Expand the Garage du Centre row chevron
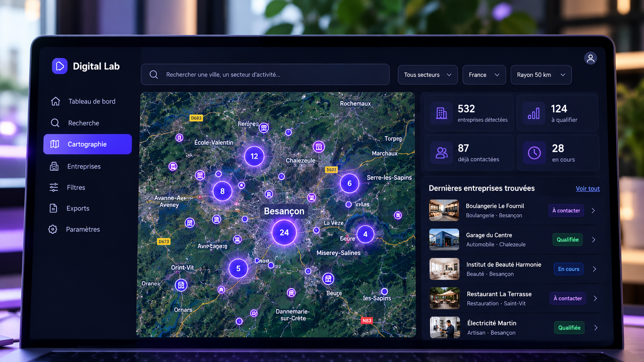This screenshot has height=362, width=644. [594, 240]
